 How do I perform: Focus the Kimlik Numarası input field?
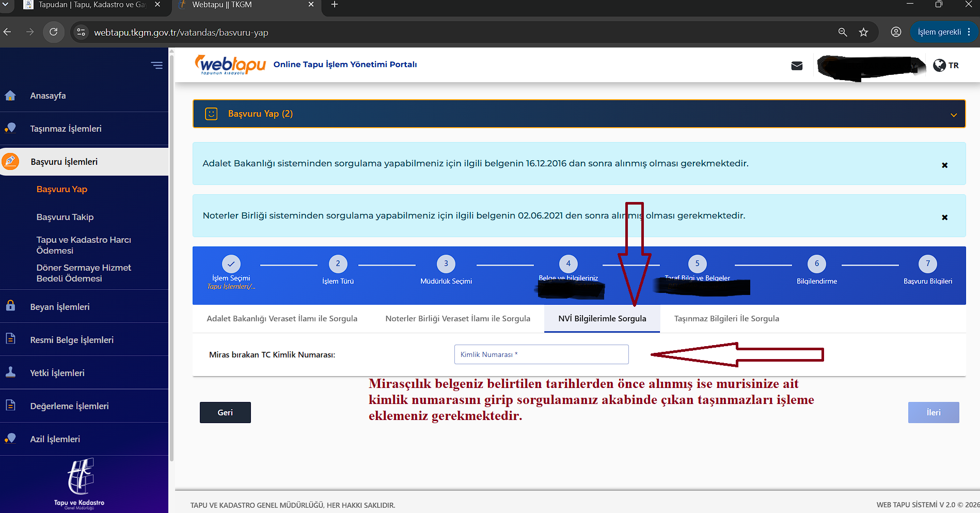click(x=541, y=354)
